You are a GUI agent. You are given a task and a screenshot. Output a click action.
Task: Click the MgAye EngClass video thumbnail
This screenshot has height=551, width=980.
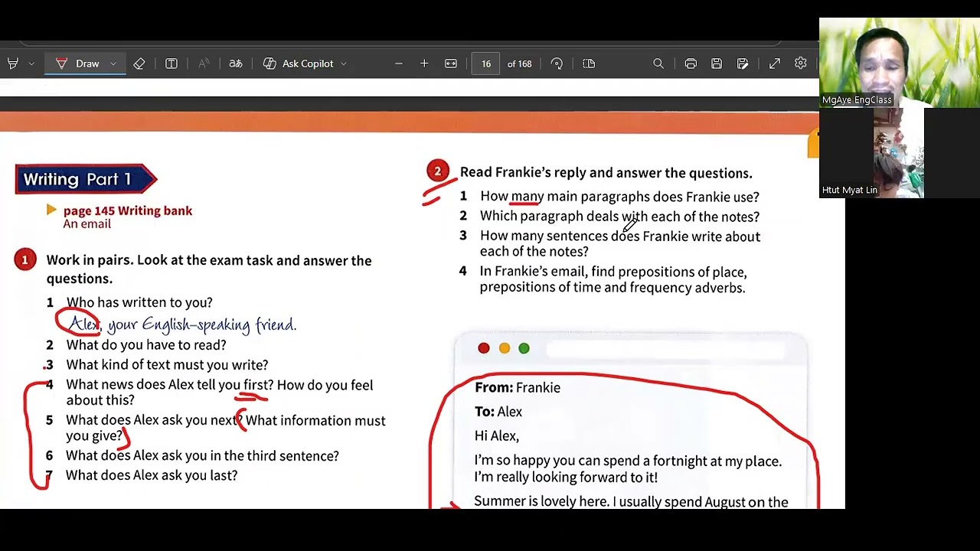[x=899, y=62]
